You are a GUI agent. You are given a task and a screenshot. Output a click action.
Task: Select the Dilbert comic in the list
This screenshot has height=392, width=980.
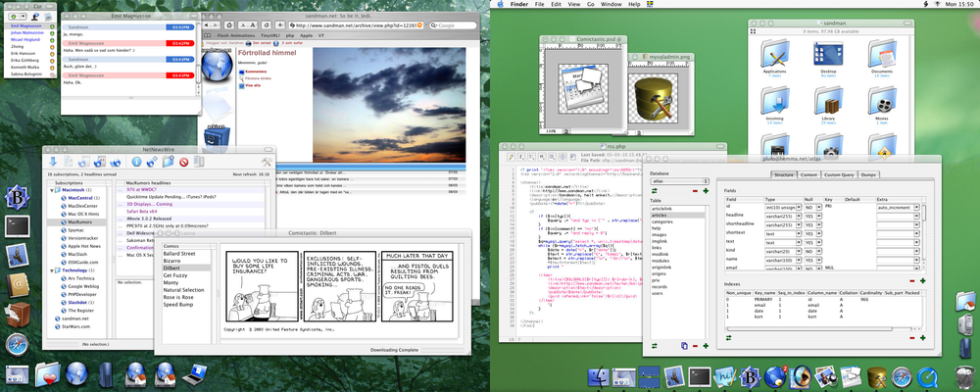click(172, 268)
